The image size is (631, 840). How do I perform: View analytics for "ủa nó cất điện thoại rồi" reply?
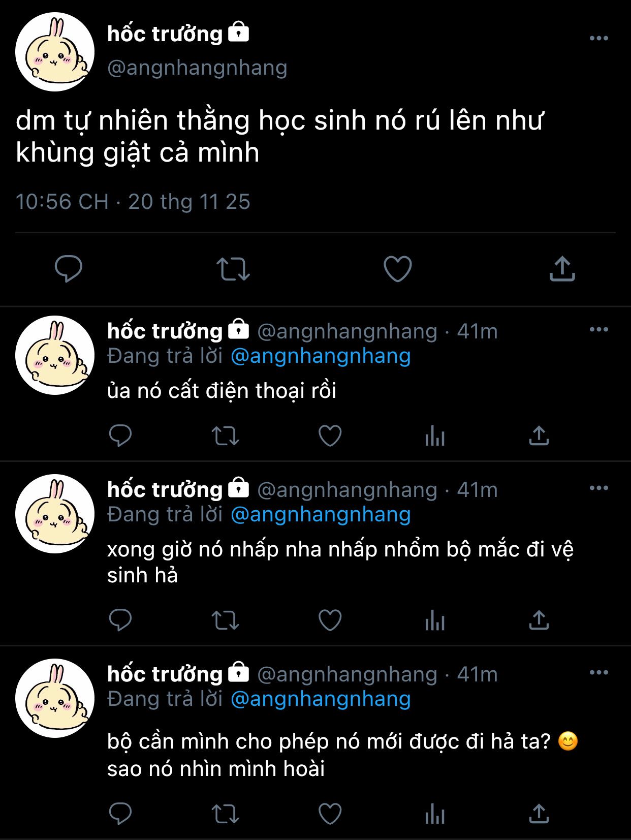pos(435,436)
